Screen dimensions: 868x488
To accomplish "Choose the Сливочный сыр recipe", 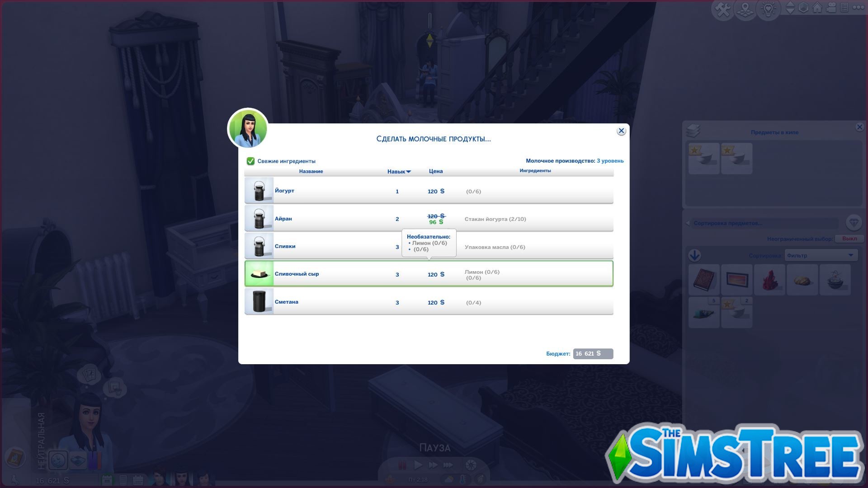I will [x=429, y=274].
